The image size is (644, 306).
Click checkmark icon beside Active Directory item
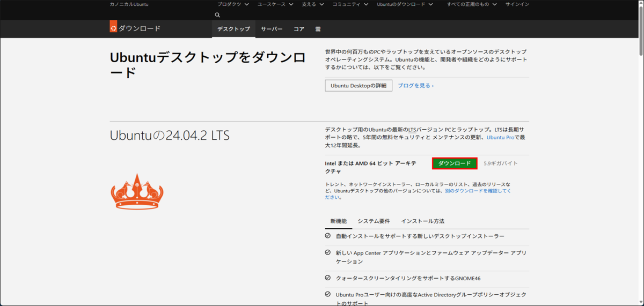[328, 294]
